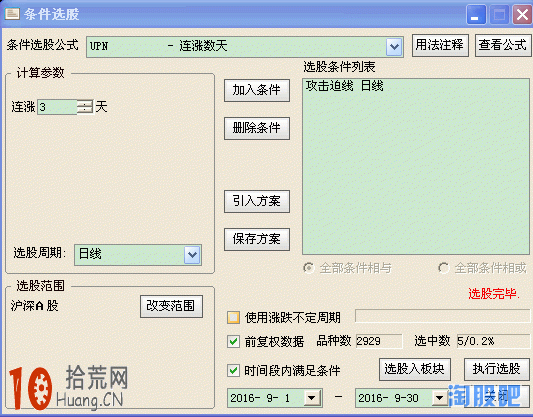Image resolution: width=533 pixels, height=417 pixels.
Task: Click the 查看公式 button
Action: point(503,45)
